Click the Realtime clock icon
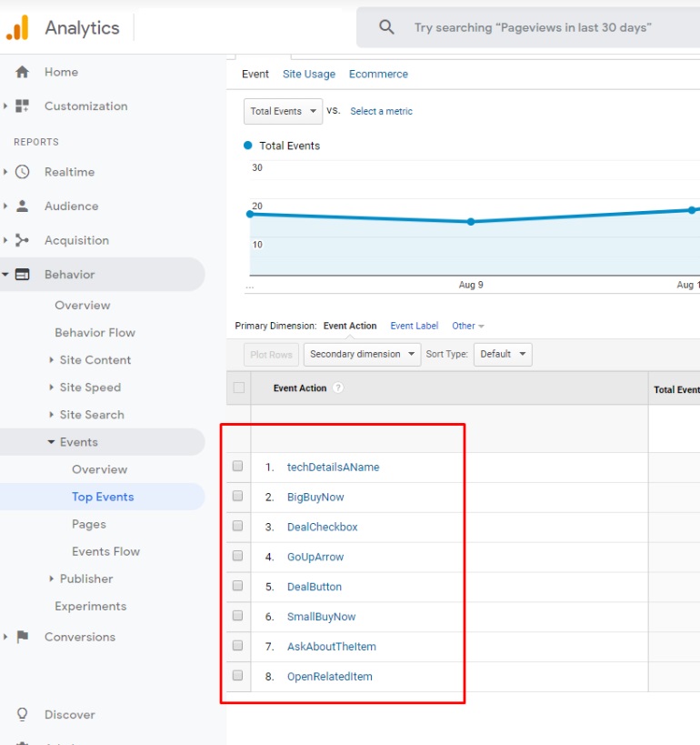Viewport: 700px width, 745px height. [23, 172]
